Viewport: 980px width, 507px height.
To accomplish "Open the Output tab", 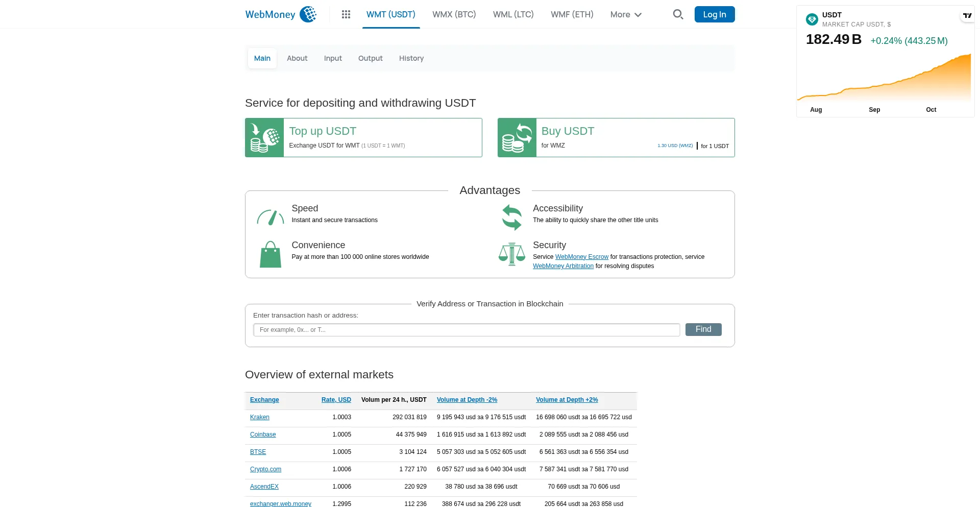I will [x=370, y=58].
